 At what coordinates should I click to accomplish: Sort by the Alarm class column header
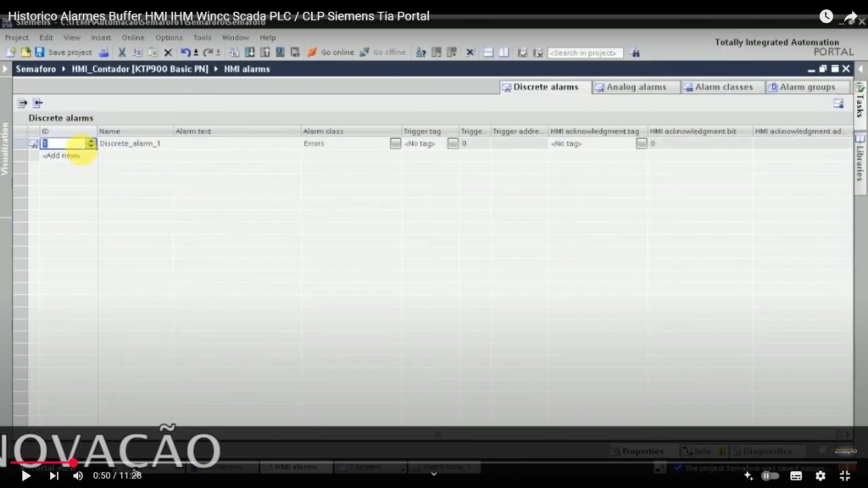tap(351, 131)
